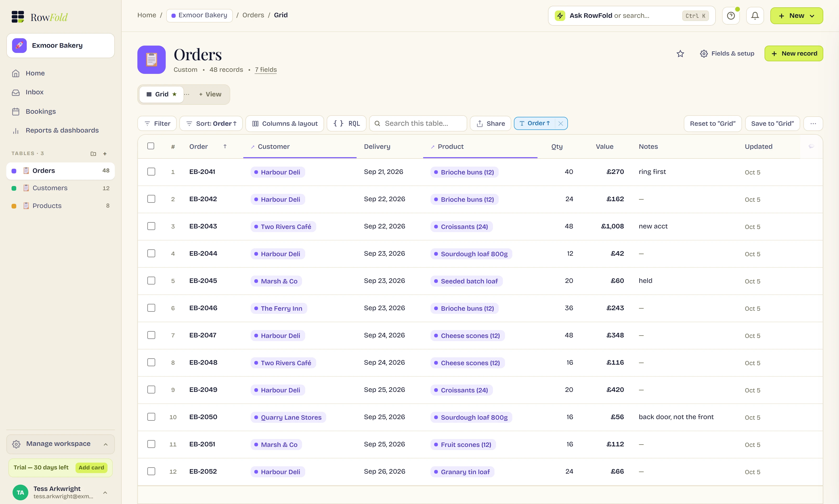
Task: Open the New dropdown button
Action: (x=796, y=16)
